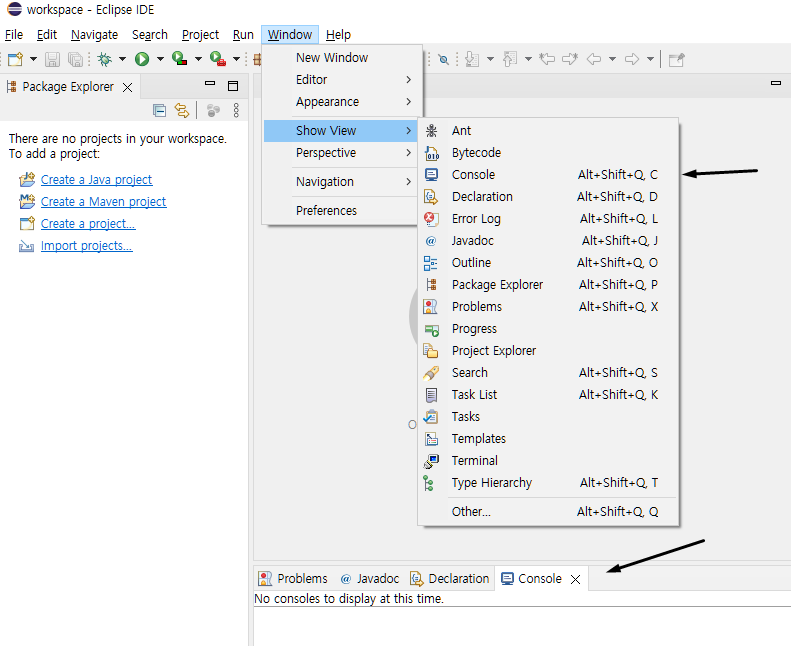This screenshot has width=791, height=646.
Task: Choose Other... in Show View list
Action: pyautogui.click(x=548, y=511)
